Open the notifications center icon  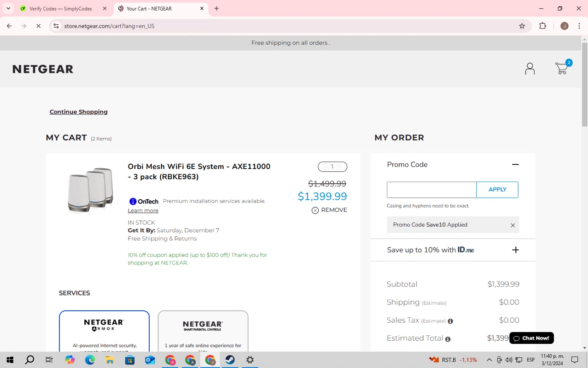coord(575,360)
